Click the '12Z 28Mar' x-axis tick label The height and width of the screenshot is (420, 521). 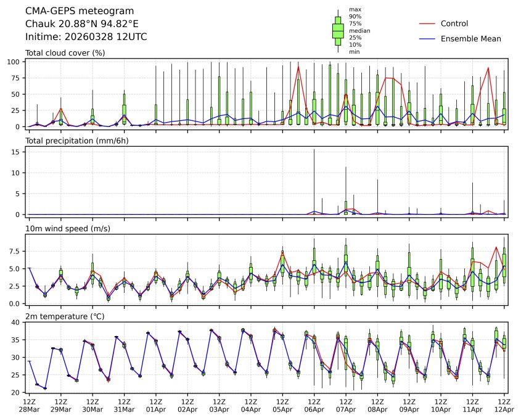(x=28, y=405)
